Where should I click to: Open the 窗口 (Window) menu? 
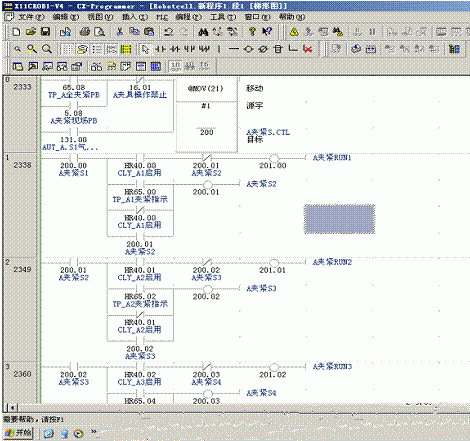(x=257, y=17)
